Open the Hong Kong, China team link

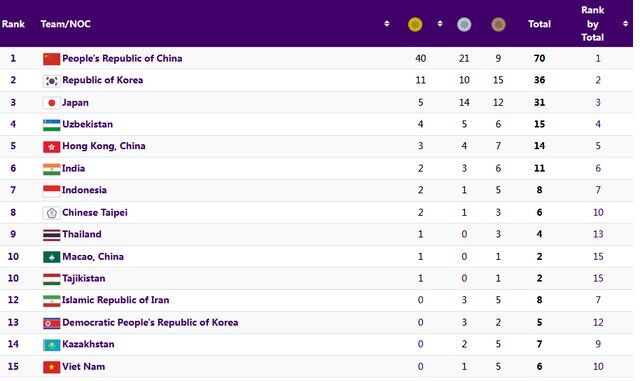(104, 146)
